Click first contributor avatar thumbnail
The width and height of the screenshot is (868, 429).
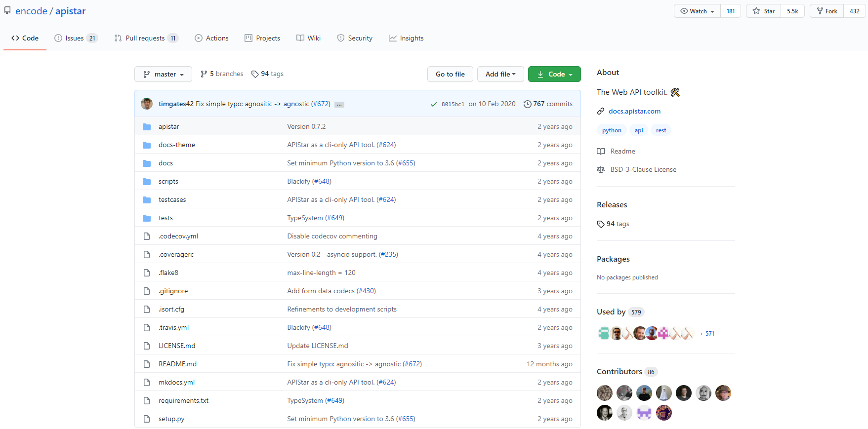coord(605,393)
